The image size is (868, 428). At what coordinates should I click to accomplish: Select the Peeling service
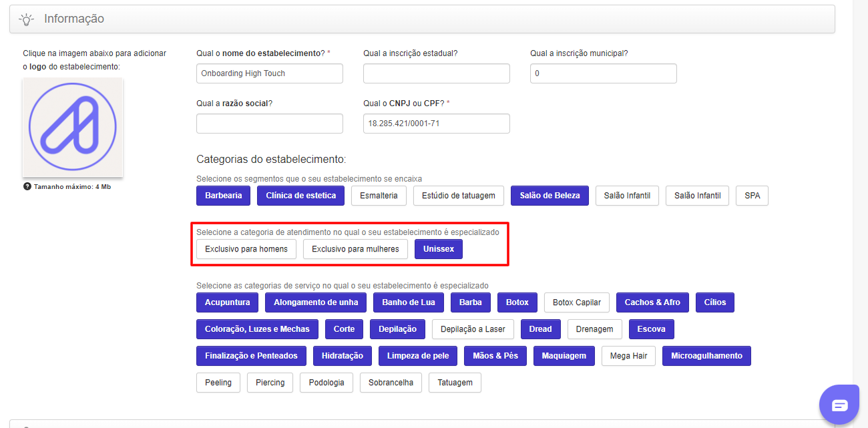click(x=218, y=383)
